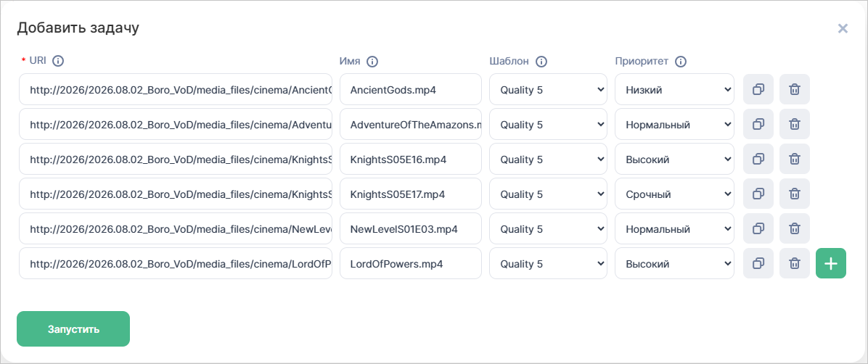Show info tooltip next to URI label

58,61
